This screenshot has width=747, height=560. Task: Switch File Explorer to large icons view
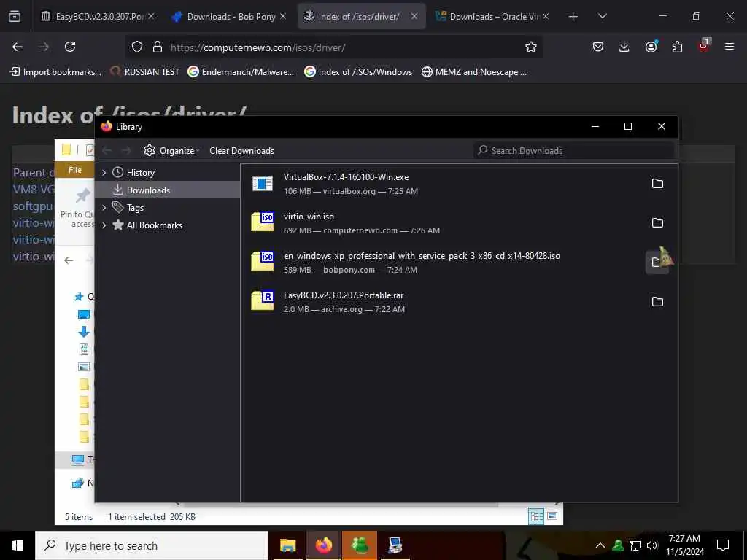(x=552, y=516)
